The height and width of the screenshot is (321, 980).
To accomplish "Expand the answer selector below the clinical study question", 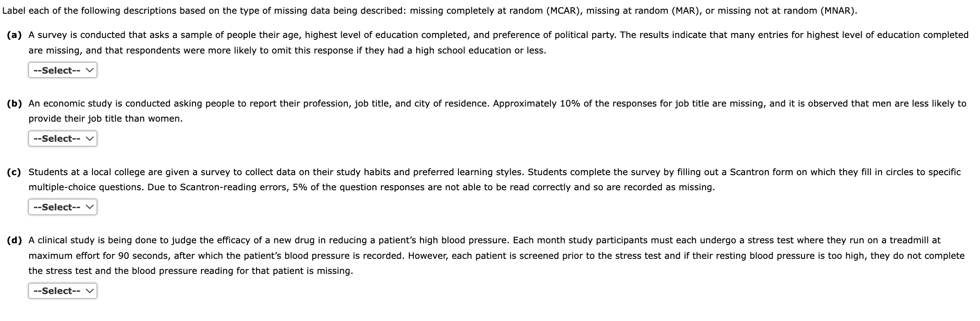I will coord(62,290).
